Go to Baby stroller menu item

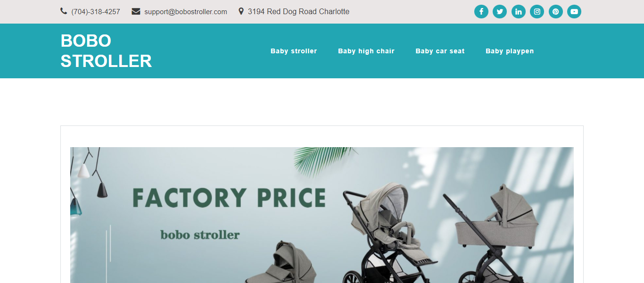[x=294, y=51]
